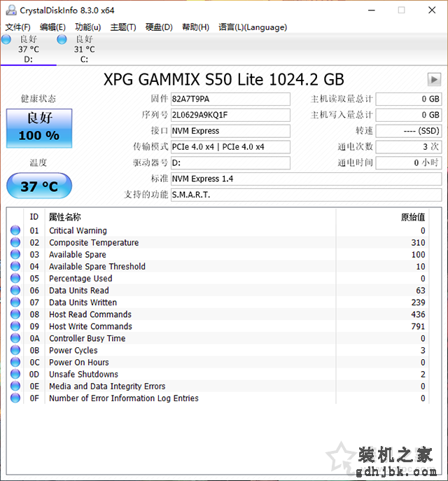Click the status circle for Unsafe Shutdowns
Image resolution: width=448 pixels, height=481 pixels.
pyautogui.click(x=15, y=374)
